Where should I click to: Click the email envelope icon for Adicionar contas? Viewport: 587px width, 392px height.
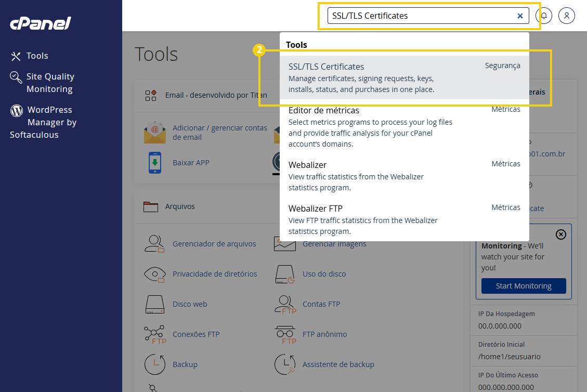click(154, 133)
